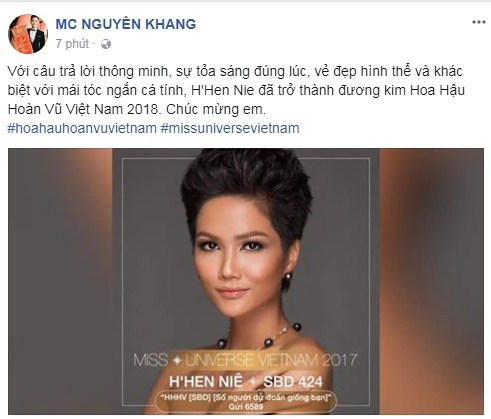Click the "MISS UNIVERSE VIETNAM 2017" title in the photo
Image resolution: width=491 pixels, height=419 pixels.
tap(245, 360)
